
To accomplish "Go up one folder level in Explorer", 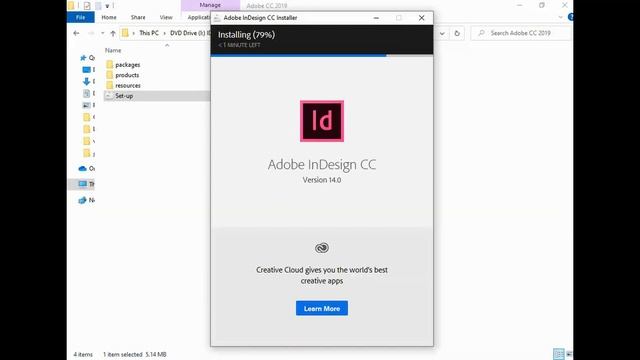I will (x=113, y=33).
